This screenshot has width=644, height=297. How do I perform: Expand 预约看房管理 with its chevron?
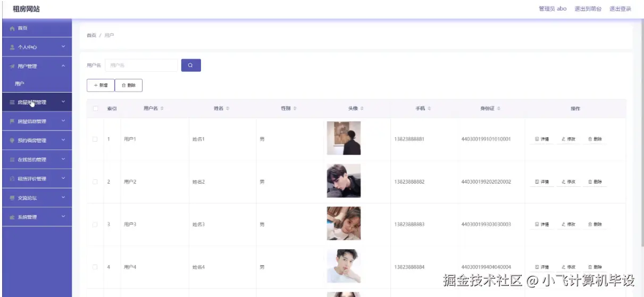point(63,140)
